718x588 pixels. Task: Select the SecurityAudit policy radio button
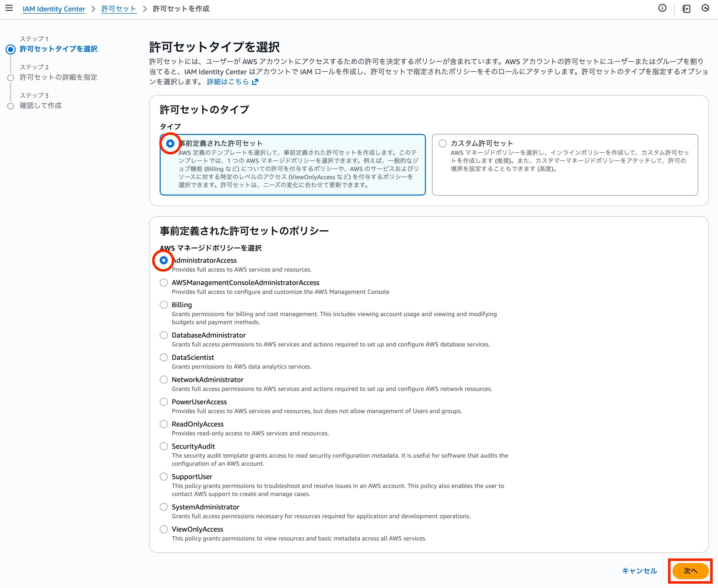point(163,446)
